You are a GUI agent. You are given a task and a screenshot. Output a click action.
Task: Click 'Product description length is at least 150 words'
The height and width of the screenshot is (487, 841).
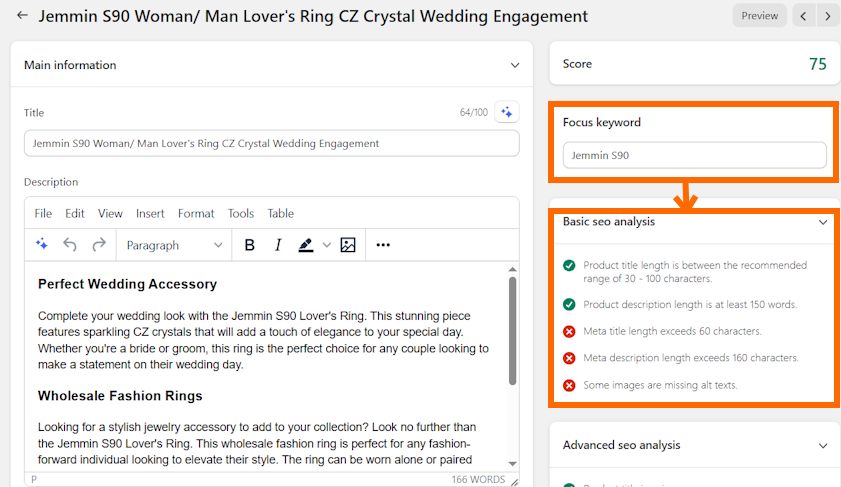coord(690,305)
